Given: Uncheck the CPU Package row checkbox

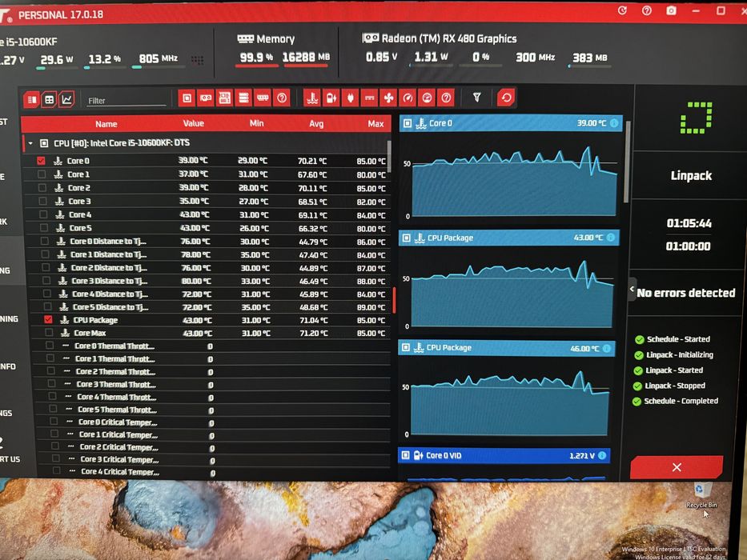Looking at the screenshot, I should pos(48,319).
